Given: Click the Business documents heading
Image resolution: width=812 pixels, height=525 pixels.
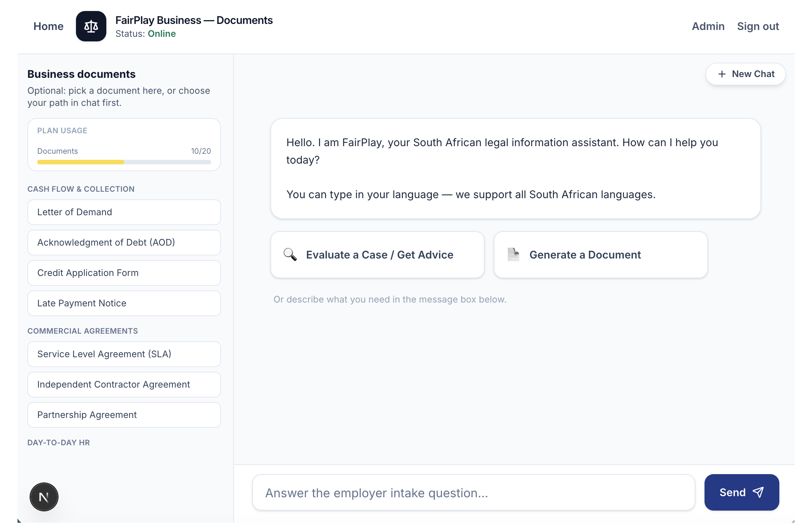Looking at the screenshot, I should (81, 74).
